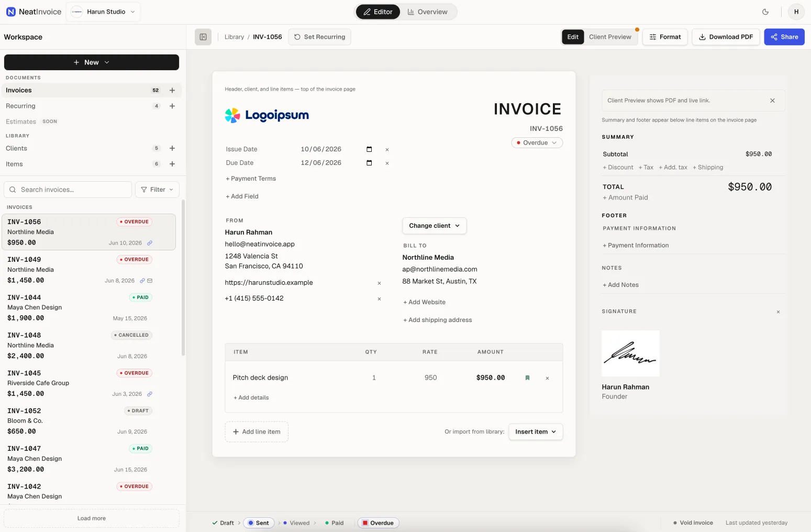The width and height of the screenshot is (811, 532).
Task: Remove the harunstudio.example website line
Action: pos(379,283)
